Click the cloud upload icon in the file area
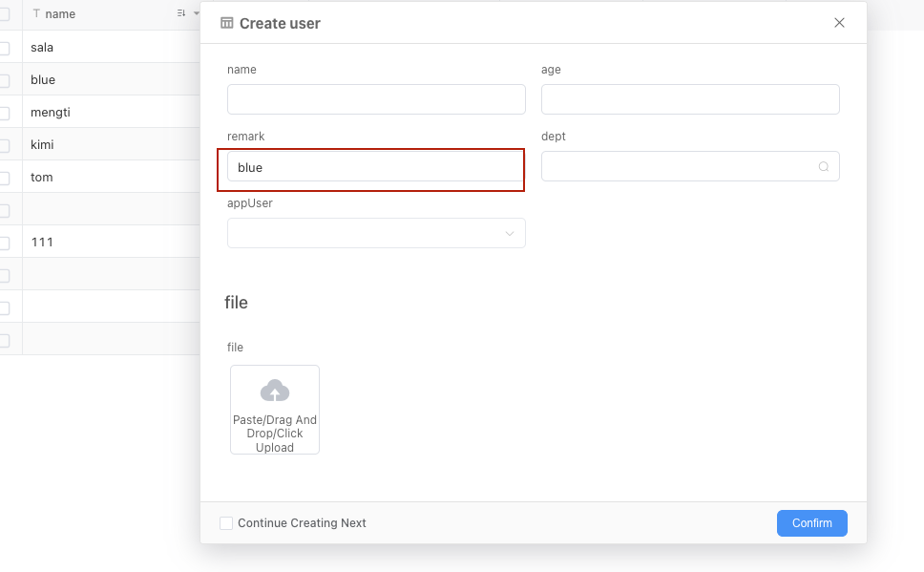Image resolution: width=924 pixels, height=572 pixels. point(275,390)
